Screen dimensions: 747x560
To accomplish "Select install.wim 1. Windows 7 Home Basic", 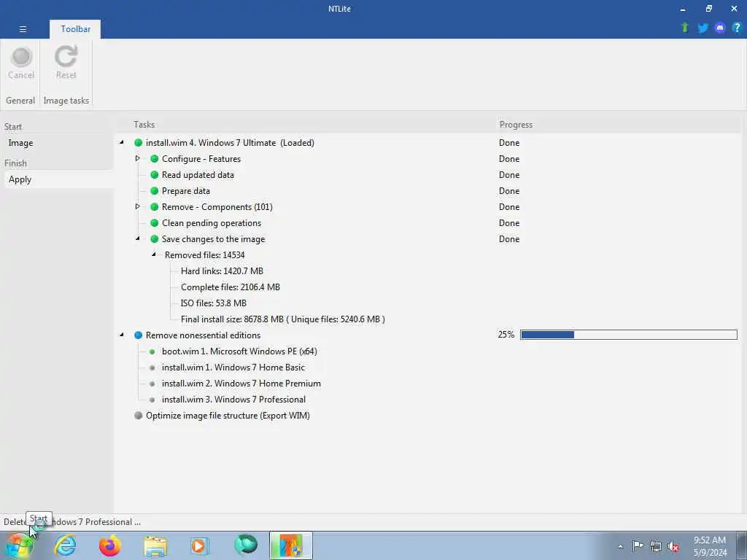I will (x=233, y=367).
